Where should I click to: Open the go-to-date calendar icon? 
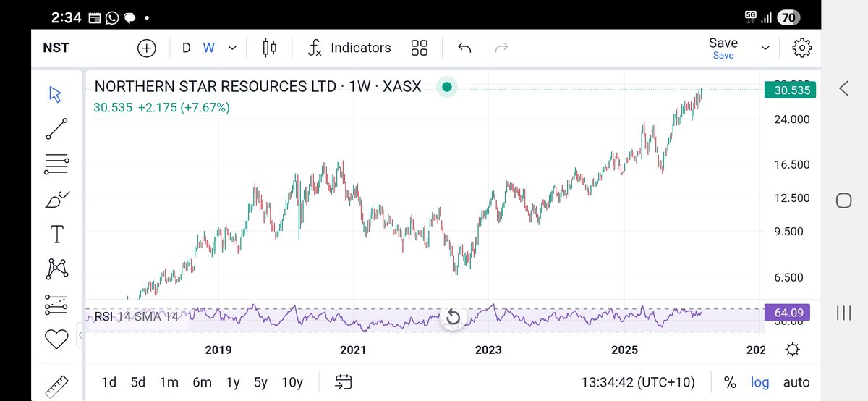coord(344,382)
